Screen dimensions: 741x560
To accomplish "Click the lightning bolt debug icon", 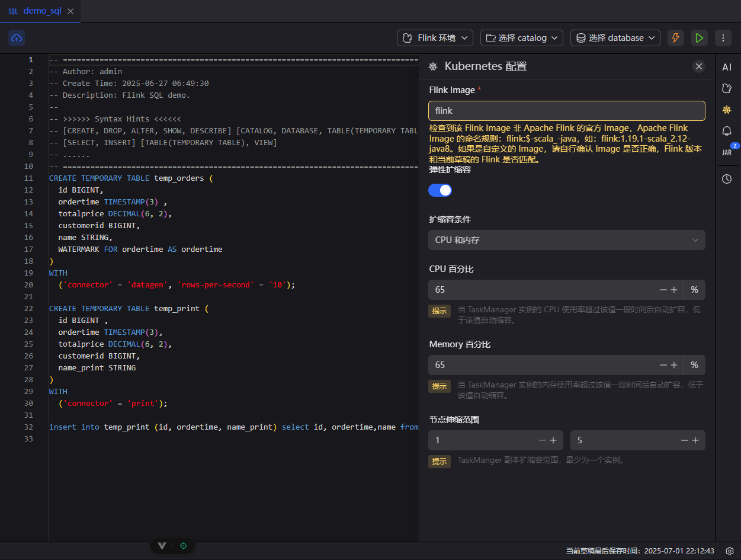I will 675,38.
